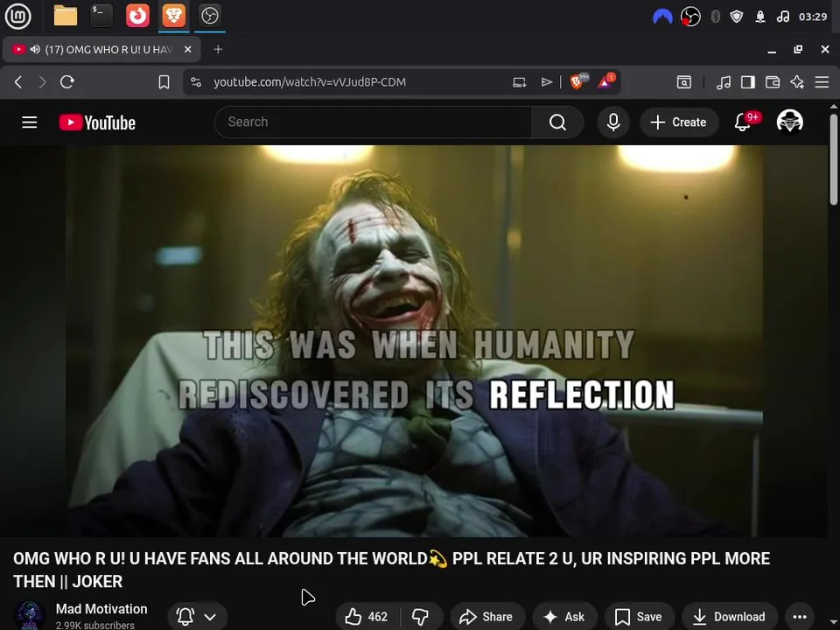
Task: Open the Brave Wallet icon
Action: (773, 82)
